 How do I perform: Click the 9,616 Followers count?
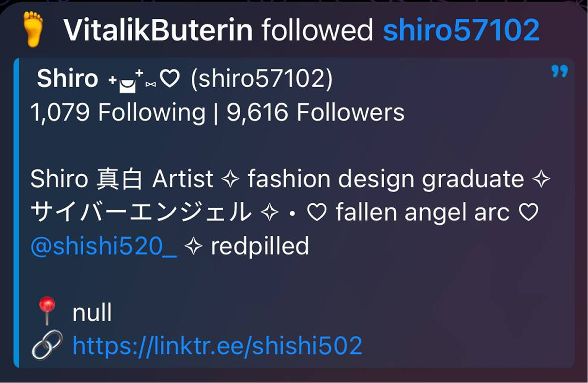(315, 113)
